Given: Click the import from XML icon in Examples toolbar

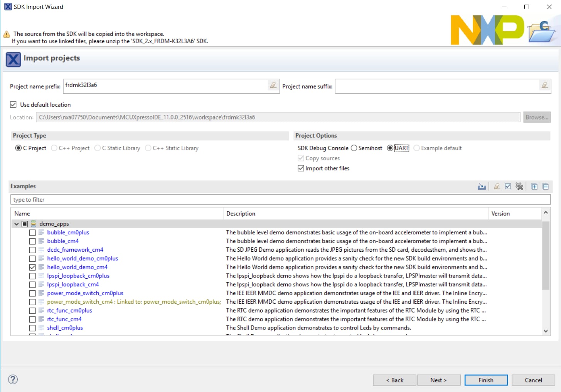Looking at the screenshot, I should 482,187.
